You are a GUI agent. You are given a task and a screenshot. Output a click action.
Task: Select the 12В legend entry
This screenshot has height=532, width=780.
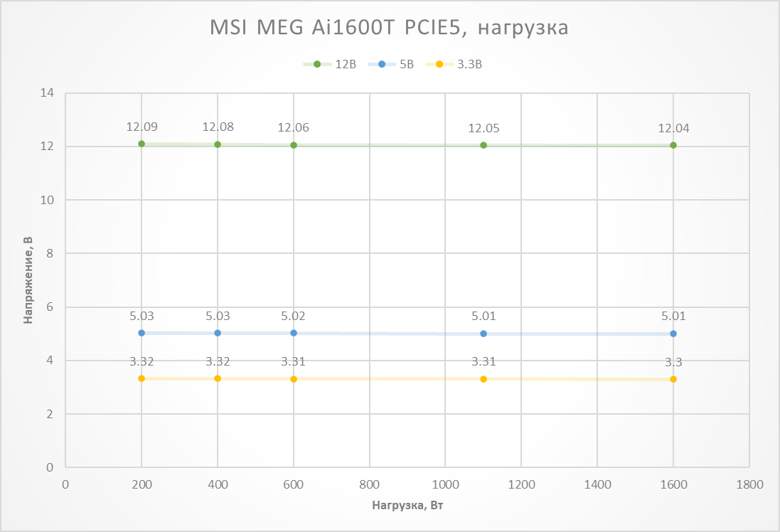tap(330, 64)
